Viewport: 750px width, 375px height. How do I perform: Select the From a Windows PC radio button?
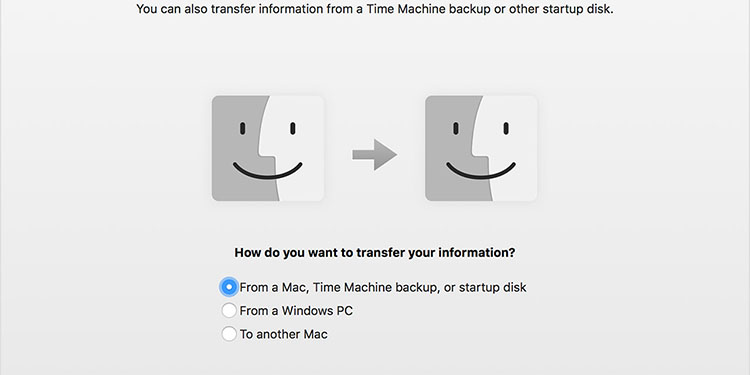(229, 310)
